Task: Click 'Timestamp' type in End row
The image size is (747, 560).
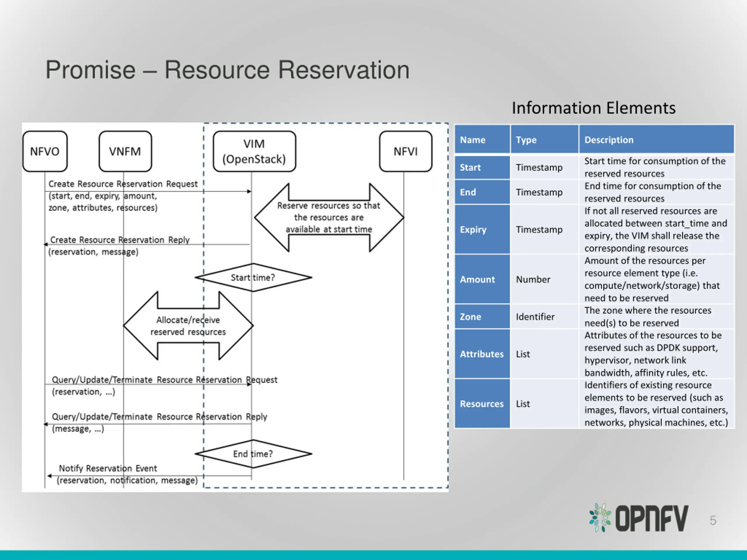Action: [539, 192]
